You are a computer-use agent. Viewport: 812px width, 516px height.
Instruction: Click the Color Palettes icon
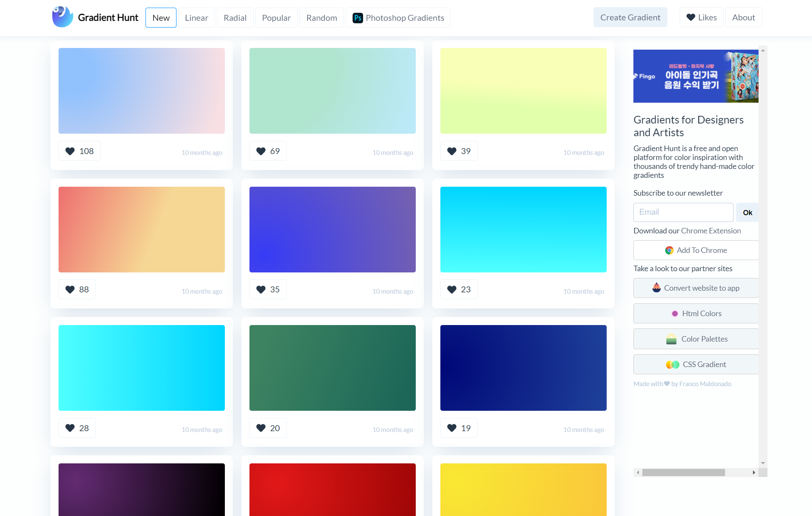pyautogui.click(x=671, y=339)
